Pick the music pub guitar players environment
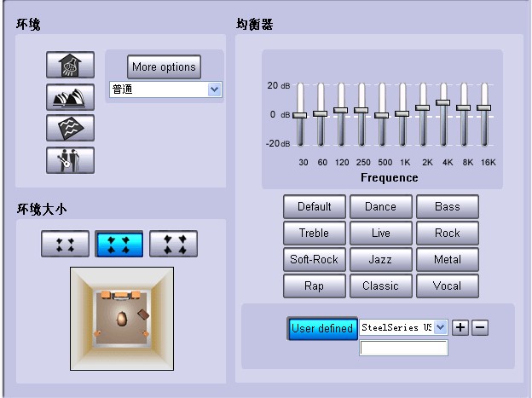The image size is (532, 398). [x=70, y=159]
